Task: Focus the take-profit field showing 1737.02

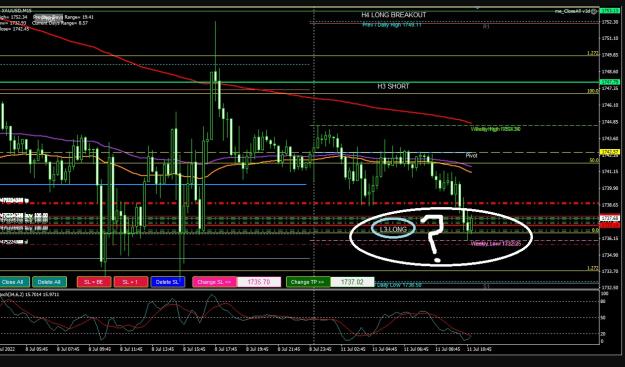Action: click(x=352, y=282)
